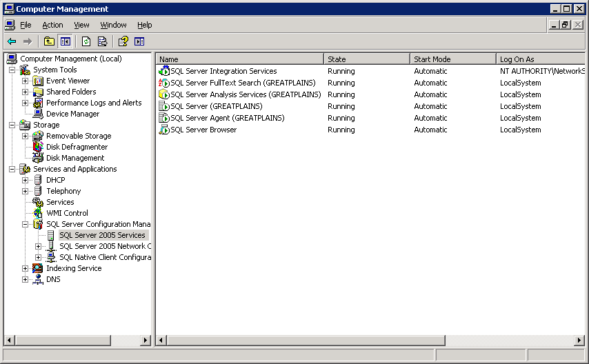Click the Shared Folders tree icon
The image size is (589, 364).
point(38,92)
